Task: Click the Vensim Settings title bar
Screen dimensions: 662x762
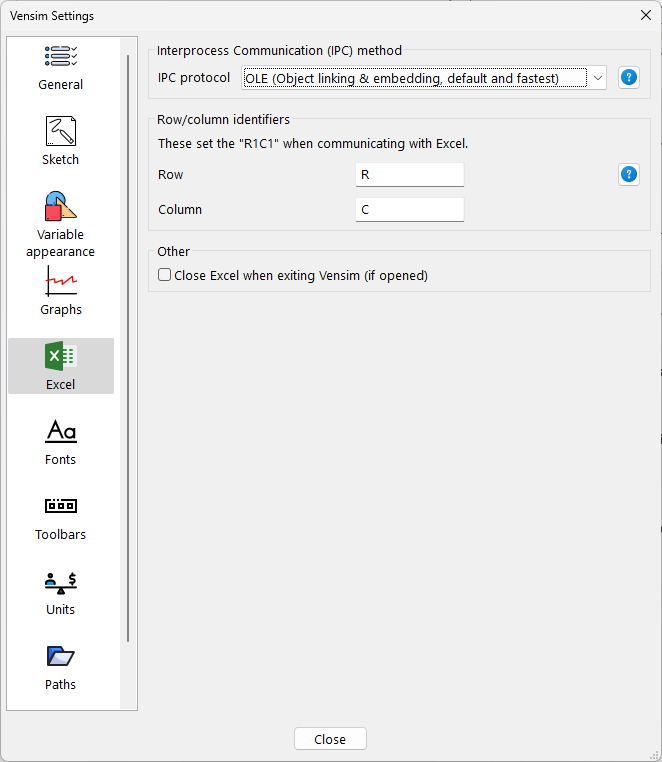Action: [x=300, y=15]
